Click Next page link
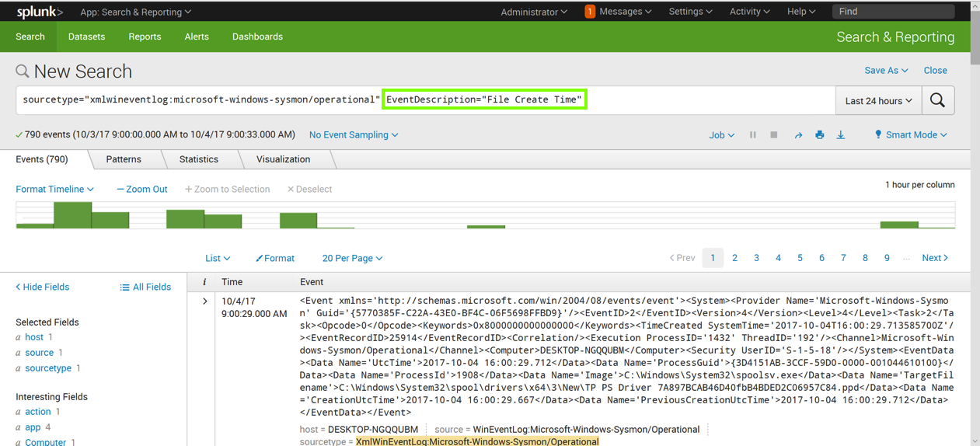 935,258
